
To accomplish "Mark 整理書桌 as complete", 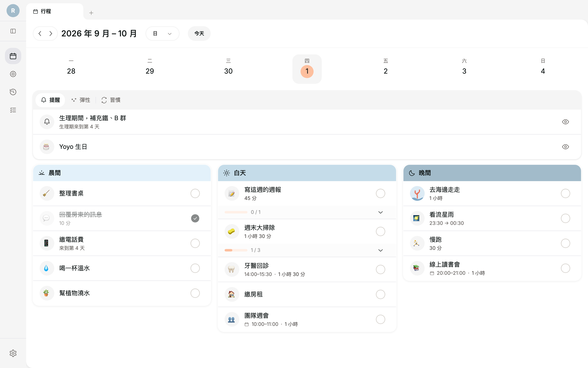I will click(x=195, y=193).
